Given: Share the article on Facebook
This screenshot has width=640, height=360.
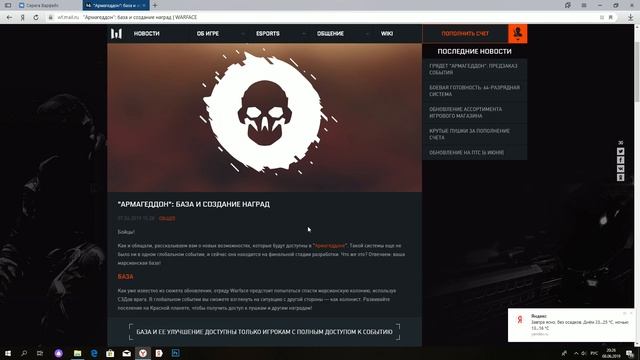Looking at the screenshot, I should tap(620, 160).
